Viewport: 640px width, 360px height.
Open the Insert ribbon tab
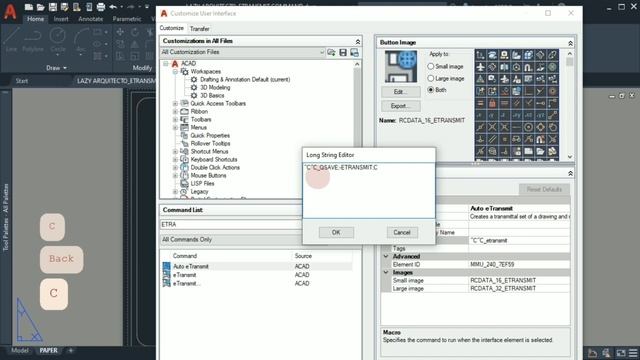61,19
